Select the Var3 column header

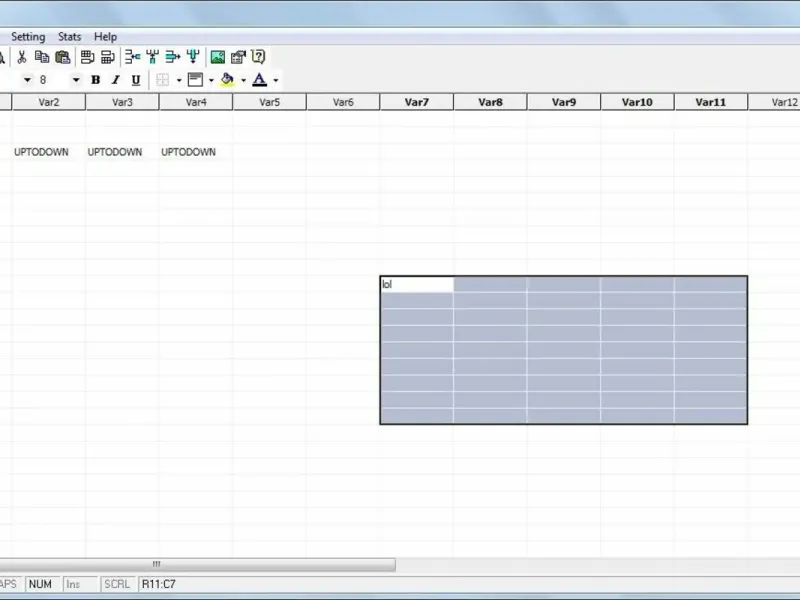pos(122,102)
